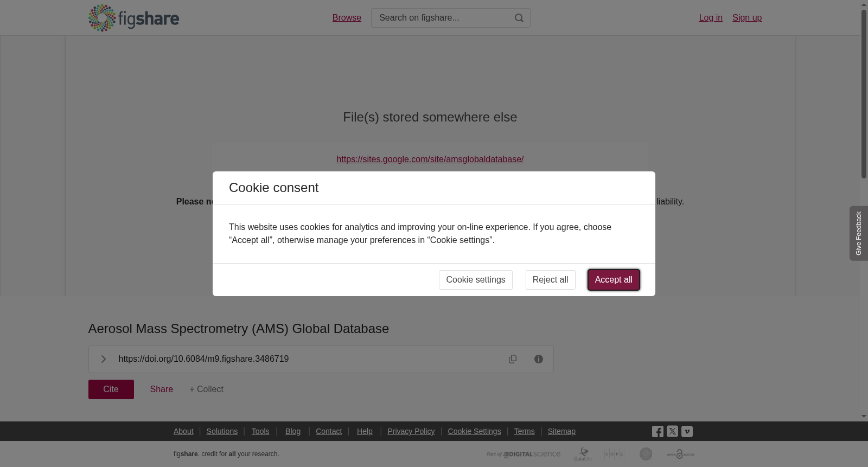Open the DOI info icon

539,359
